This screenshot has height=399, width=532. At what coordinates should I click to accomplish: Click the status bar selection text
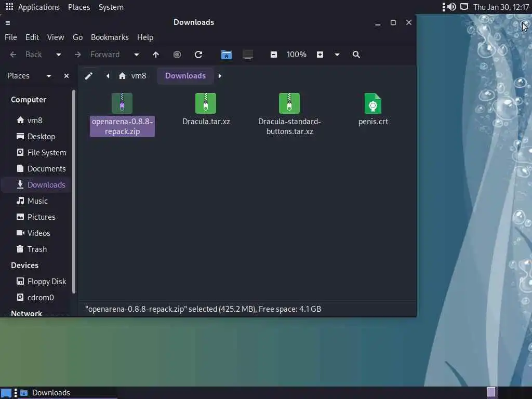click(203, 309)
